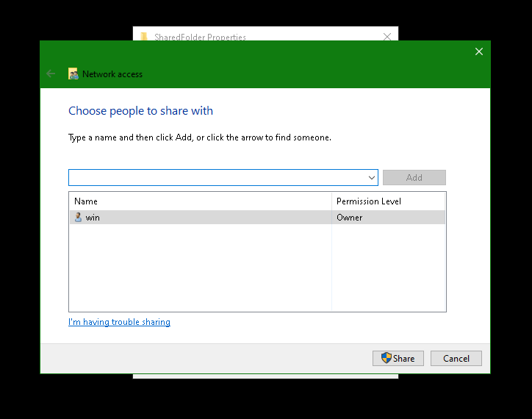Screen dimensions: 532x419
Task: Close the Network access dialog
Action: tap(479, 51)
